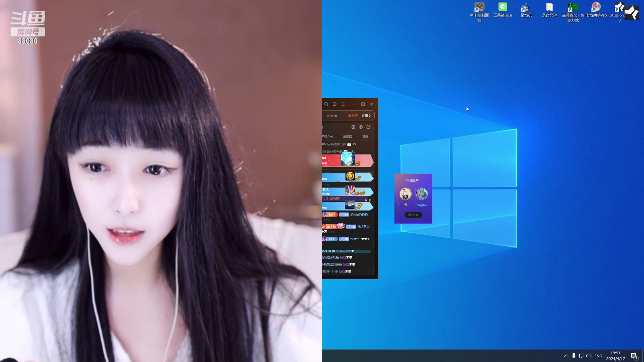Open the chat list document icon

[353, 127]
